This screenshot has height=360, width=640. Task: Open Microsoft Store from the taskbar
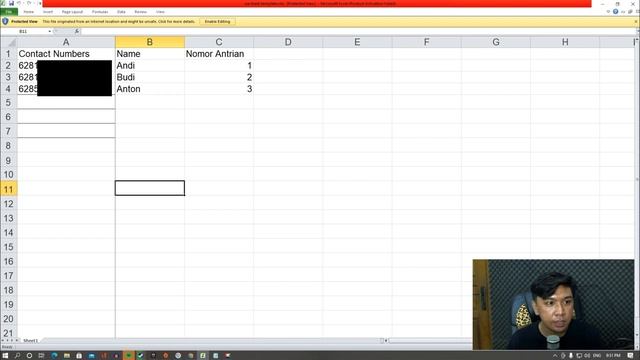pyautogui.click(x=79, y=356)
